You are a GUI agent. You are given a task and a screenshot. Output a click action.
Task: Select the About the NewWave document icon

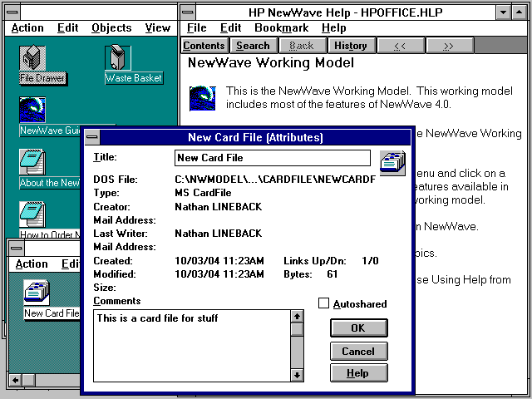[32, 162]
